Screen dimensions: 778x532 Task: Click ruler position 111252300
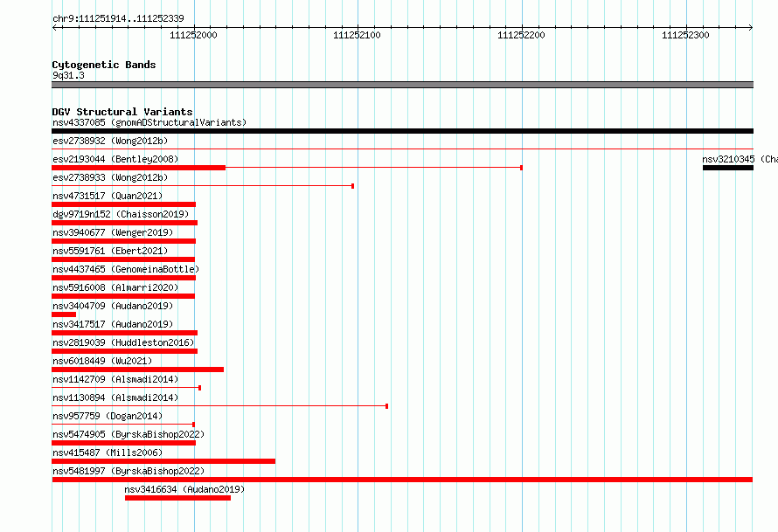(x=685, y=35)
